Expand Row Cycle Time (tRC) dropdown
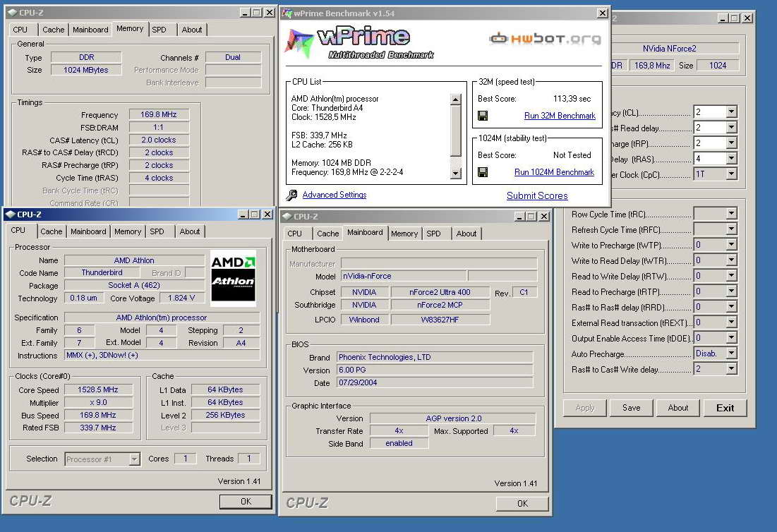 pyautogui.click(x=731, y=214)
